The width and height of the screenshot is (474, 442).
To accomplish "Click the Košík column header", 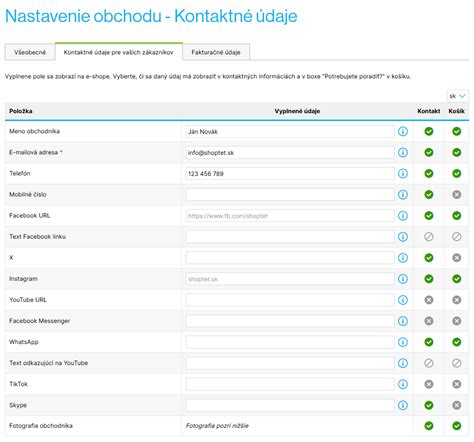I will 456,111.
